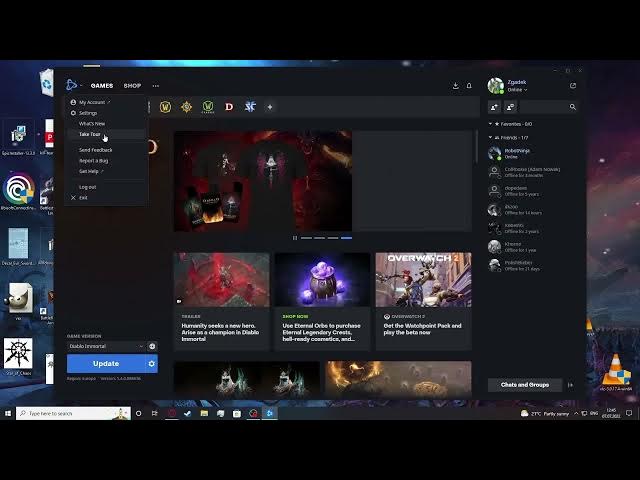Switch to the SHOP tab

tap(132, 86)
